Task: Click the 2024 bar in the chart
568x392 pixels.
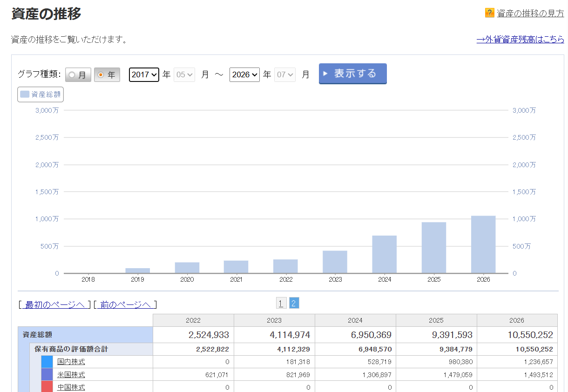Action: coord(385,254)
